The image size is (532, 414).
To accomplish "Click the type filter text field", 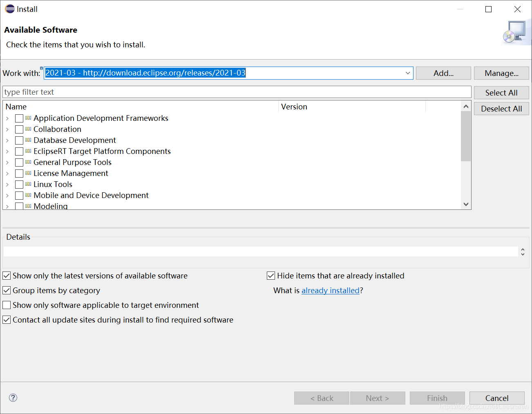I will pyautogui.click(x=237, y=92).
